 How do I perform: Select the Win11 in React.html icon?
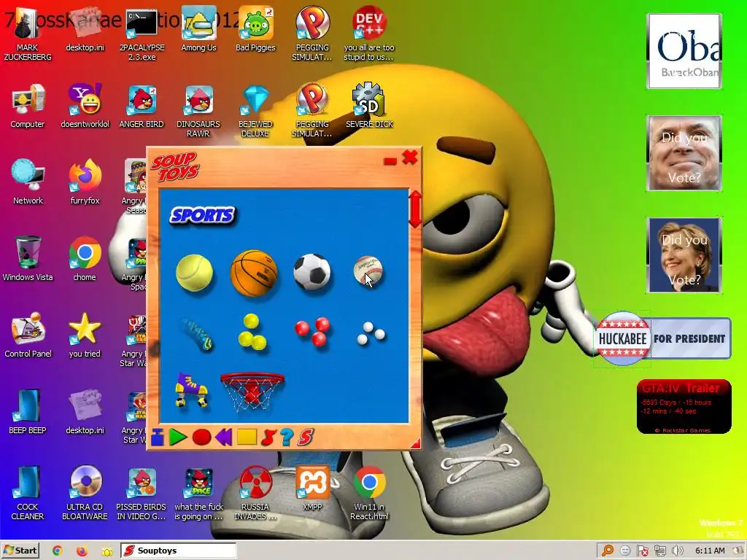[369, 494]
